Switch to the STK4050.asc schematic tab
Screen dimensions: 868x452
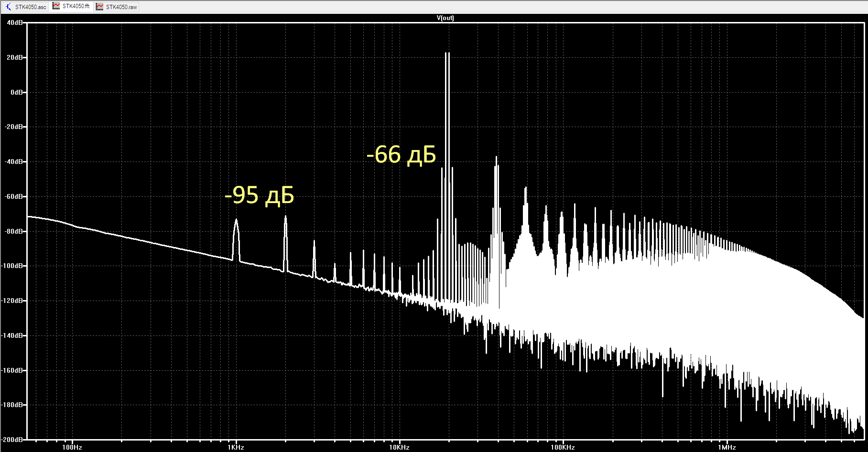pyautogui.click(x=26, y=7)
